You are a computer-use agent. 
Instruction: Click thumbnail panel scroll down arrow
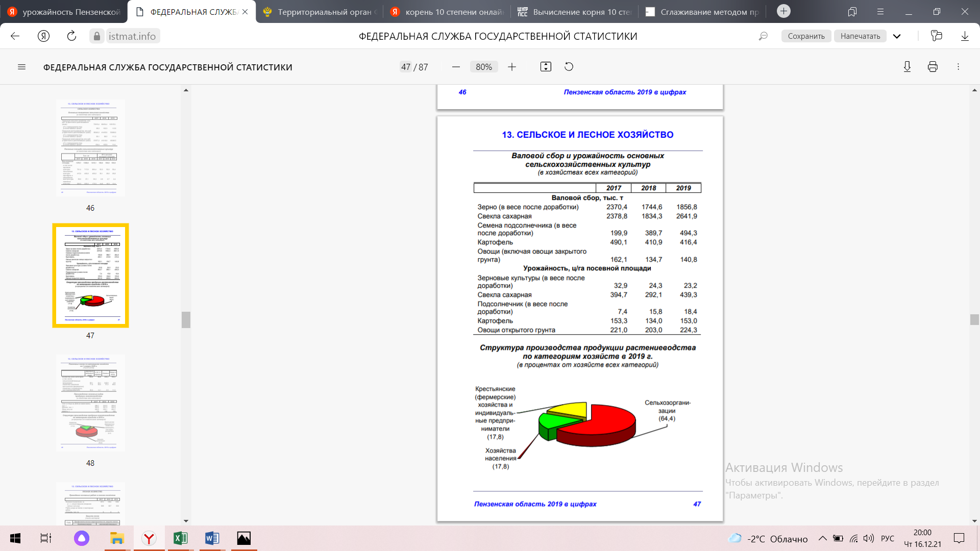[x=186, y=521]
